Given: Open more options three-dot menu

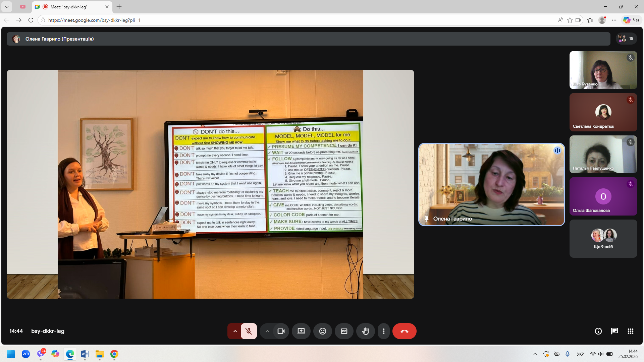Looking at the screenshot, I should pyautogui.click(x=383, y=331).
